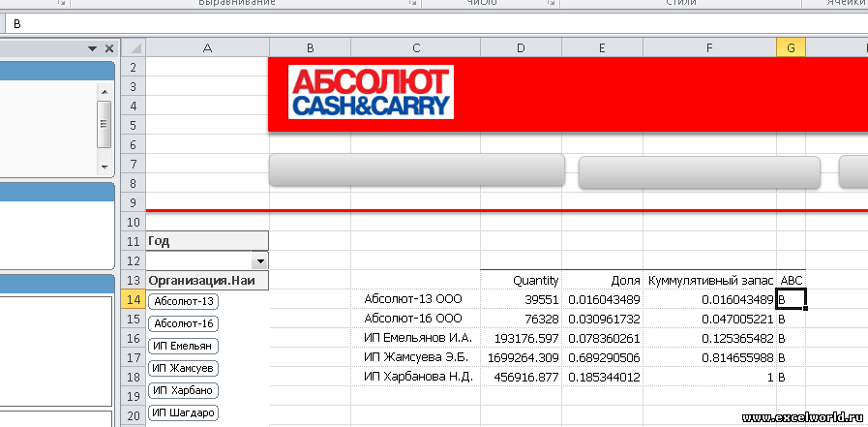Screen dimensions: 868x427
Task: Select highlighted column G header
Action: click(x=791, y=47)
